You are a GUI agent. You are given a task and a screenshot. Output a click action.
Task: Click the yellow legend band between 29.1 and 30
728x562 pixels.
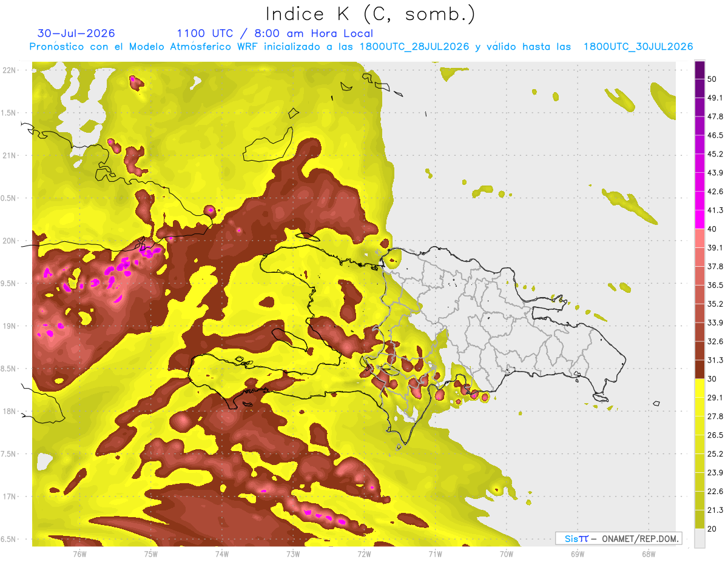point(699,388)
